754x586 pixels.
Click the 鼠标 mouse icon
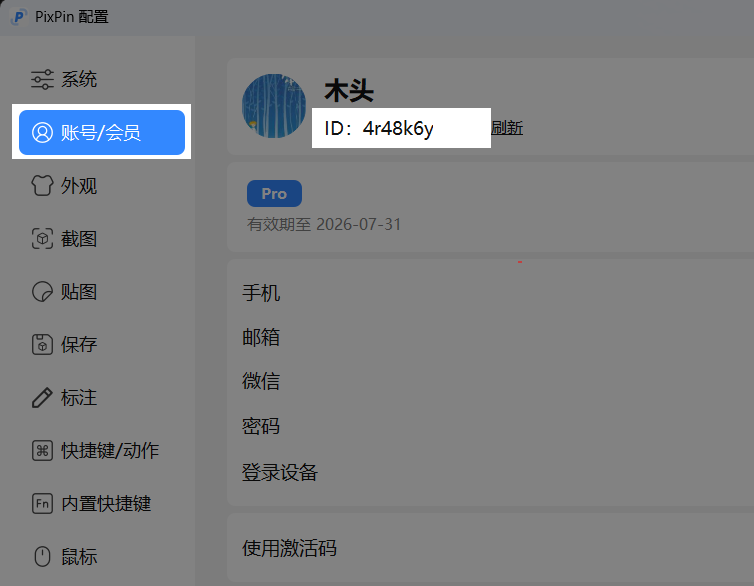(x=42, y=557)
